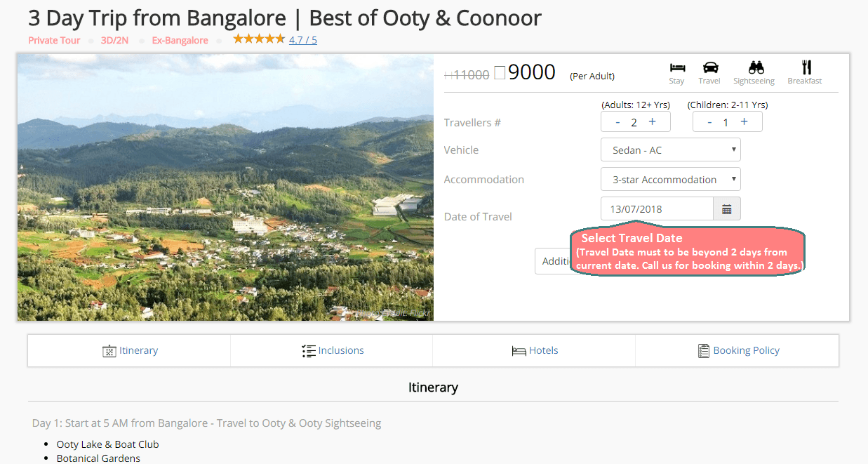
Task: Switch to the Itinerary tab
Action: tap(130, 350)
